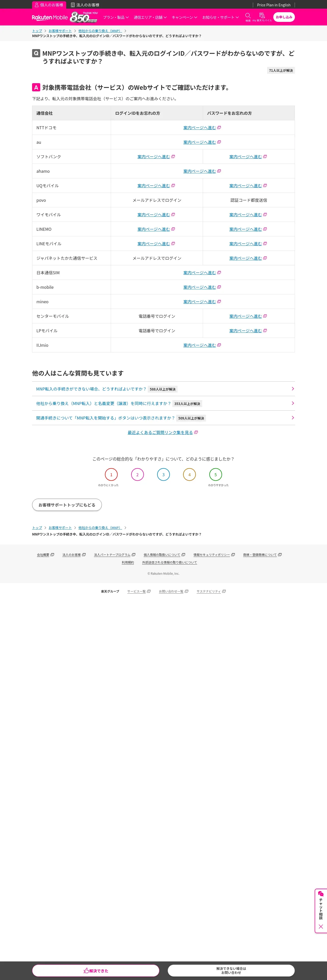Open 日本通信SIM 案内ページへ進む link
The image size is (327, 980).
coord(202,273)
